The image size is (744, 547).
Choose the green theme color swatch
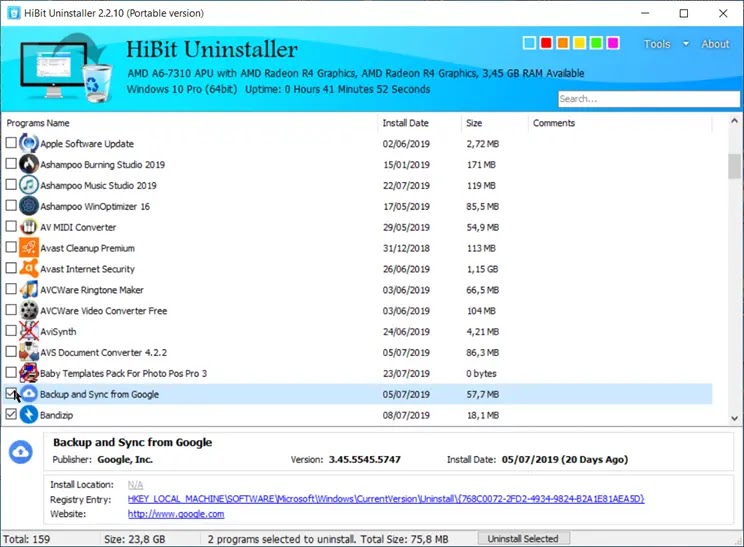point(596,43)
